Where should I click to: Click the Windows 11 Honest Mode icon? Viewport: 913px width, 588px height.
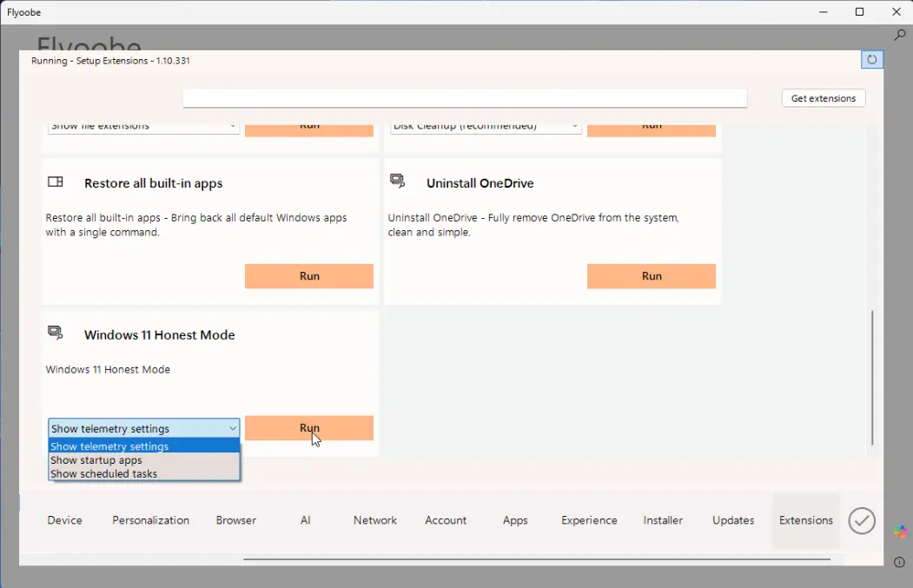(56, 333)
